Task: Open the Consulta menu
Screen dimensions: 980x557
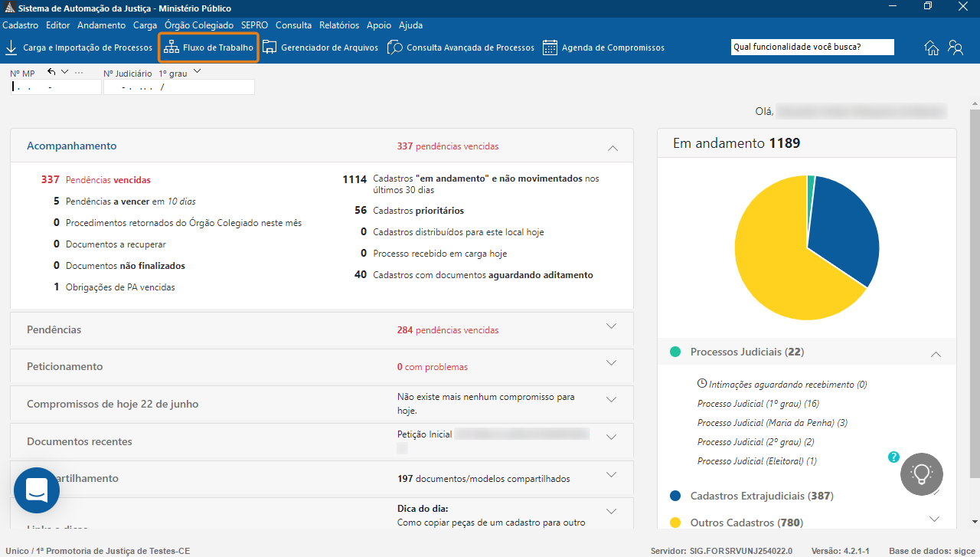Action: (x=294, y=25)
